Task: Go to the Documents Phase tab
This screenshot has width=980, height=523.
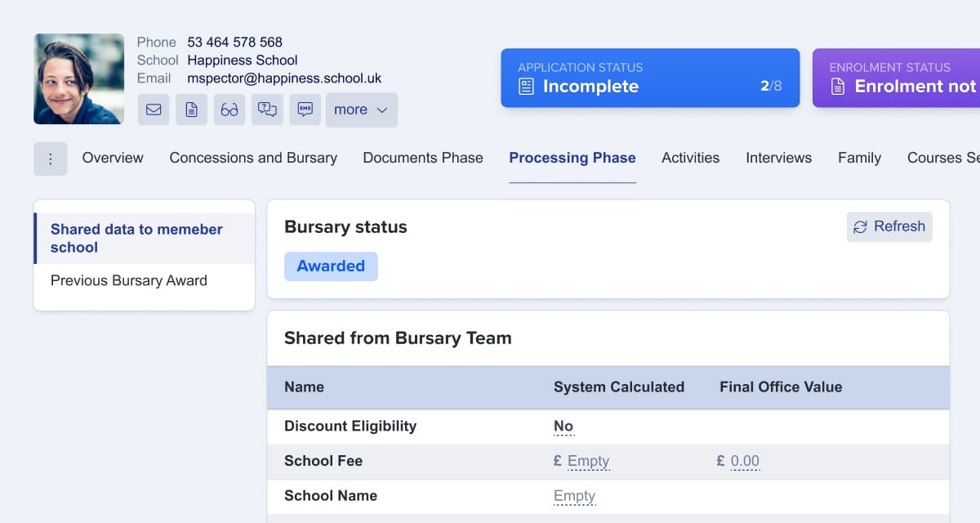Action: pyautogui.click(x=423, y=158)
